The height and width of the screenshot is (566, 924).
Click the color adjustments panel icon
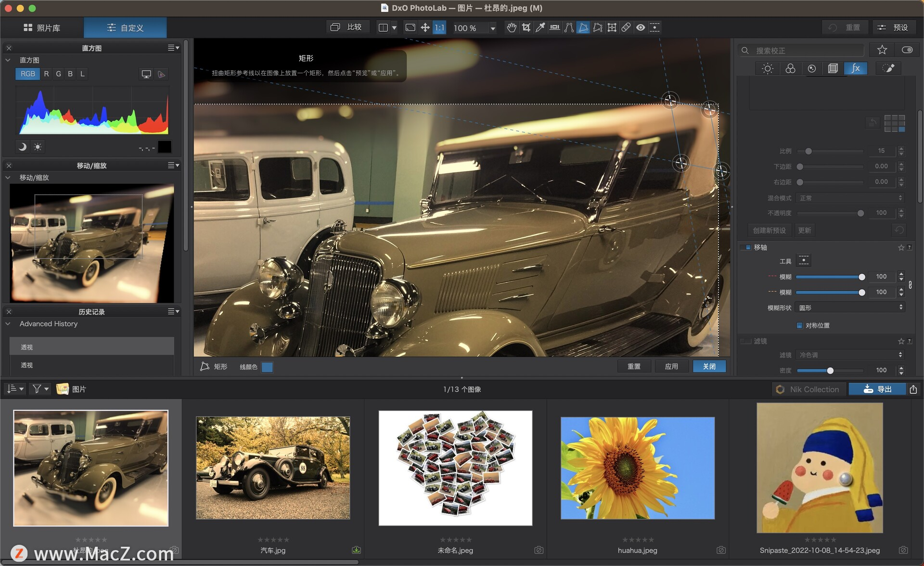pos(790,70)
